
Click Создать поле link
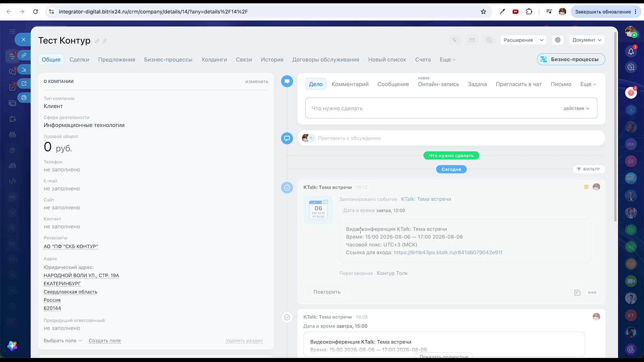[x=105, y=341]
